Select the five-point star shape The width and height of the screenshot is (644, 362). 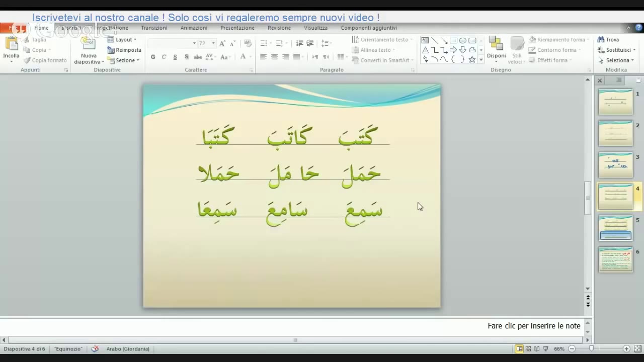pos(472,59)
